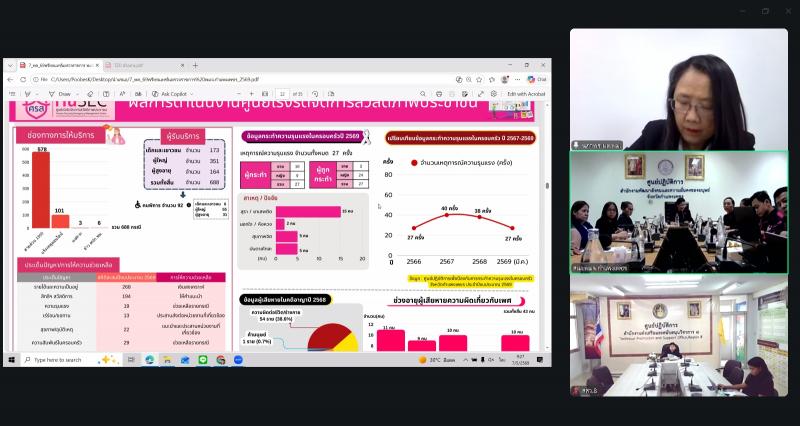Click the Translate icon in PDF toolbar
Image resolution: width=800 pixels, height=426 pixels.
click(x=138, y=94)
